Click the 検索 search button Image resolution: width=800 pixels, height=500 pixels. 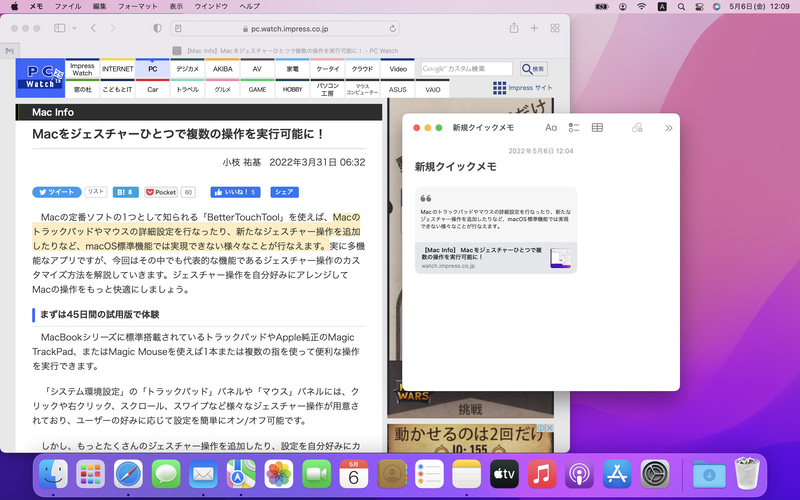pyautogui.click(x=534, y=69)
